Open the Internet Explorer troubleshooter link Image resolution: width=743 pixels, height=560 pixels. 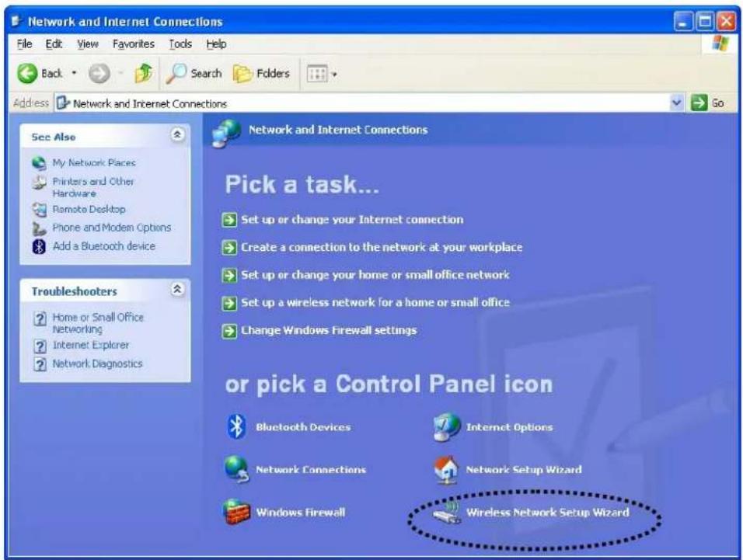pos(90,345)
